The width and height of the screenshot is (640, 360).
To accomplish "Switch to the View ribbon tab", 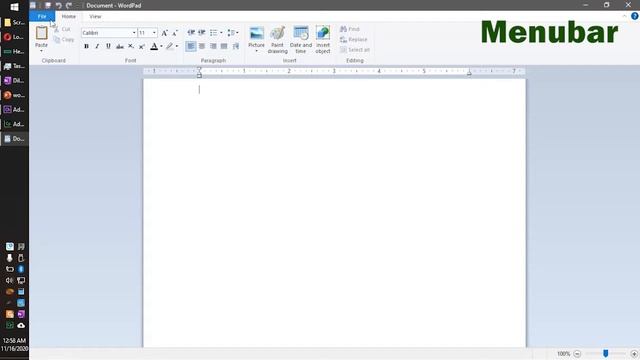I will (x=95, y=16).
